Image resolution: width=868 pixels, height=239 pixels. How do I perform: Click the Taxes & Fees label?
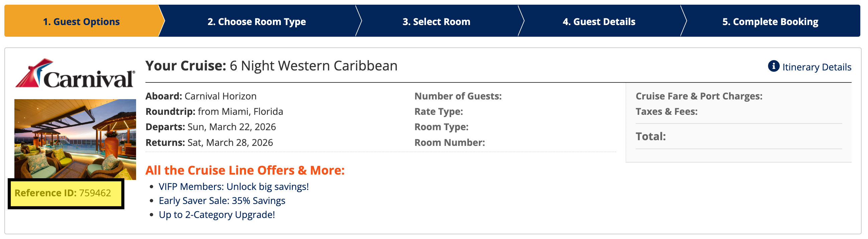666,111
